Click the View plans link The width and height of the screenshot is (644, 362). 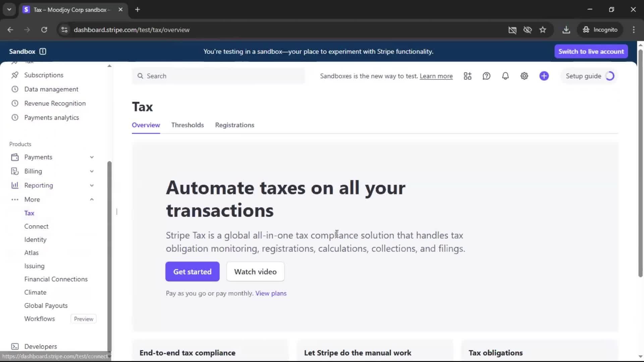(x=271, y=293)
